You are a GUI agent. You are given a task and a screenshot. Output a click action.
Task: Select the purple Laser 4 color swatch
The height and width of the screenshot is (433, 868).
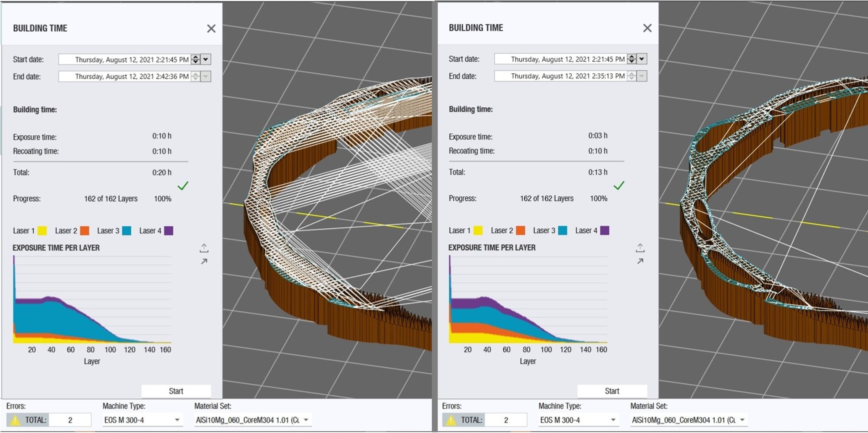tap(169, 230)
